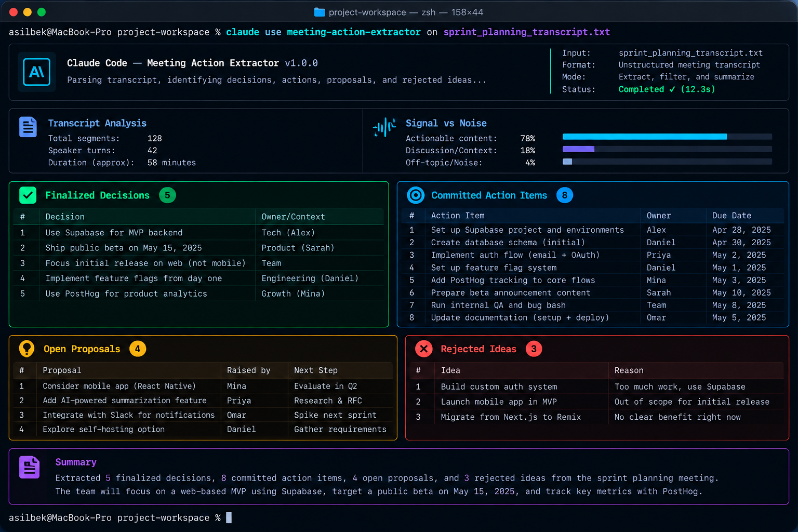798x532 pixels.
Task: Click the yellow minimize window button
Action: click(x=28, y=12)
